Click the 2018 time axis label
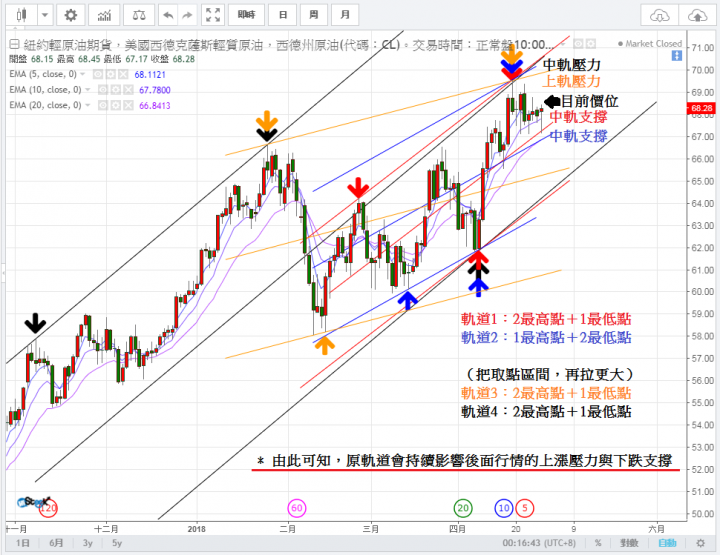This screenshot has width=720, height=555. [x=197, y=529]
